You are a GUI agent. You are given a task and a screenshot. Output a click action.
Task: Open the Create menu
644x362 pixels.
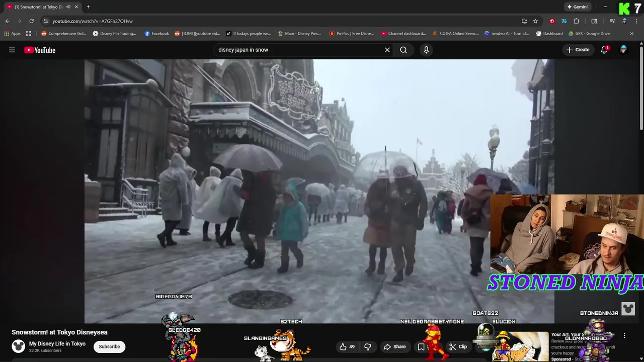[578, 50]
